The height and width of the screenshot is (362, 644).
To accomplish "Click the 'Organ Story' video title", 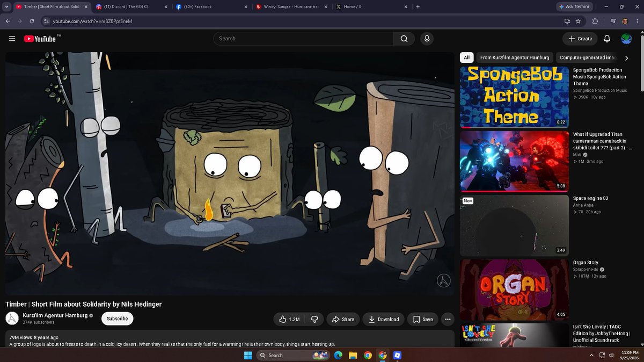I will point(586,263).
